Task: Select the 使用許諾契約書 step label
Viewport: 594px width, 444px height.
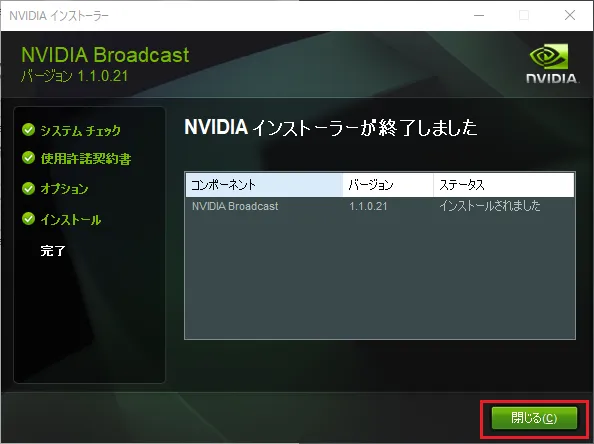Action: point(86,158)
